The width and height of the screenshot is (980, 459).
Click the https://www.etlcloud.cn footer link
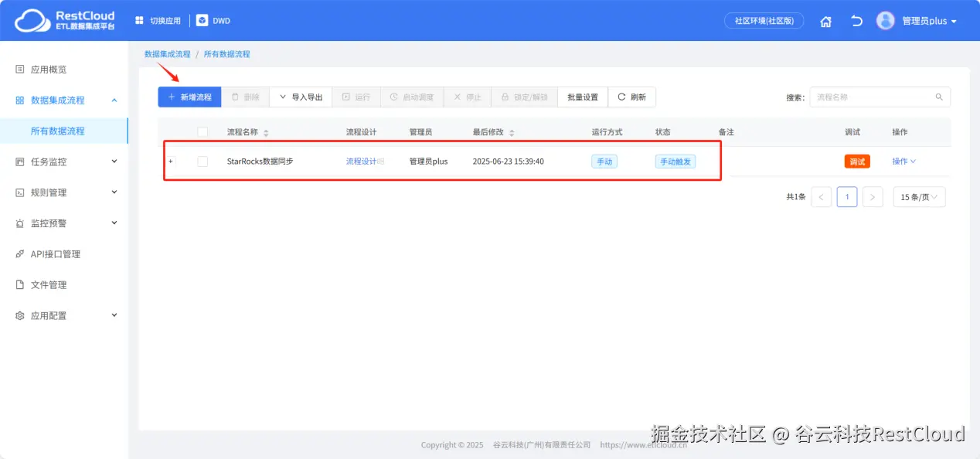click(x=644, y=445)
